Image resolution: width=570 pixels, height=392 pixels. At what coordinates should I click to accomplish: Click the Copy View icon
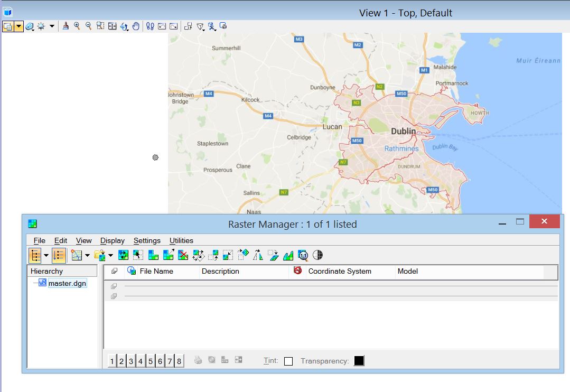(188, 26)
